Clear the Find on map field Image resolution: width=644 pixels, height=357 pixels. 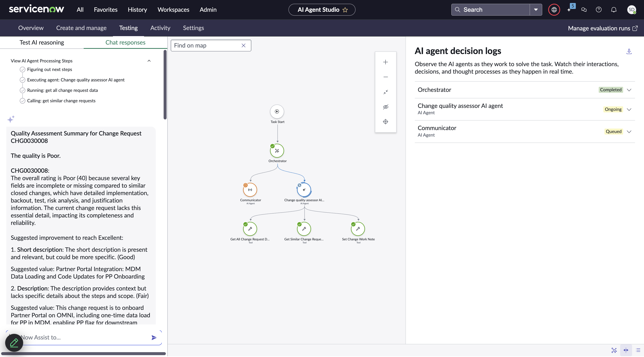244,45
